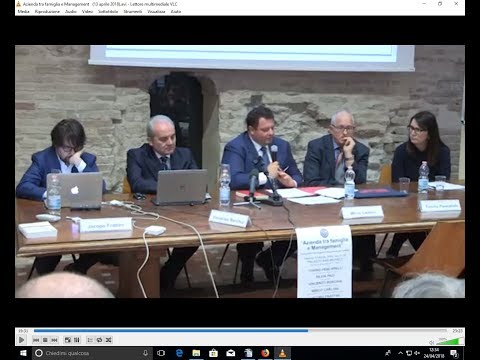This screenshot has width=480, height=360.
Task: Open the Riproduzione menu
Action: tap(47, 11)
